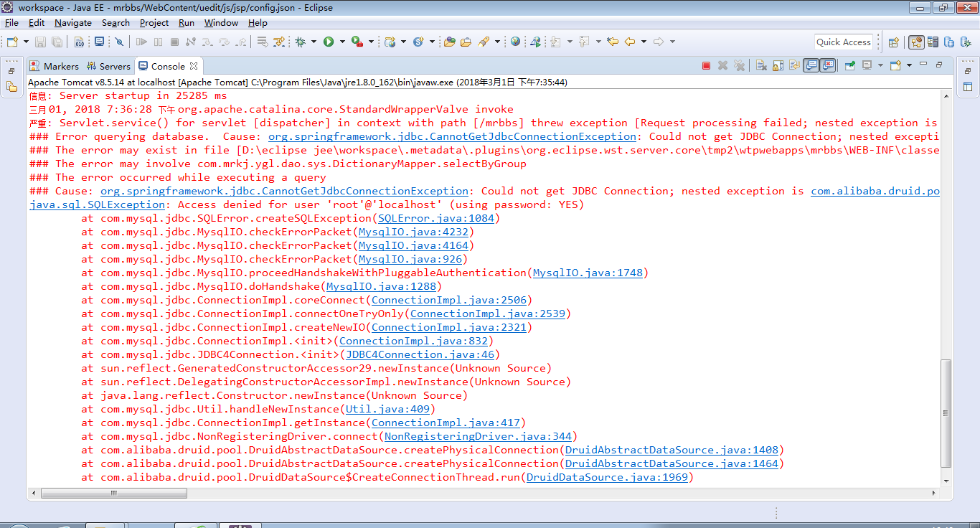980x528 pixels.
Task: Open the Window menu
Action: pos(221,23)
